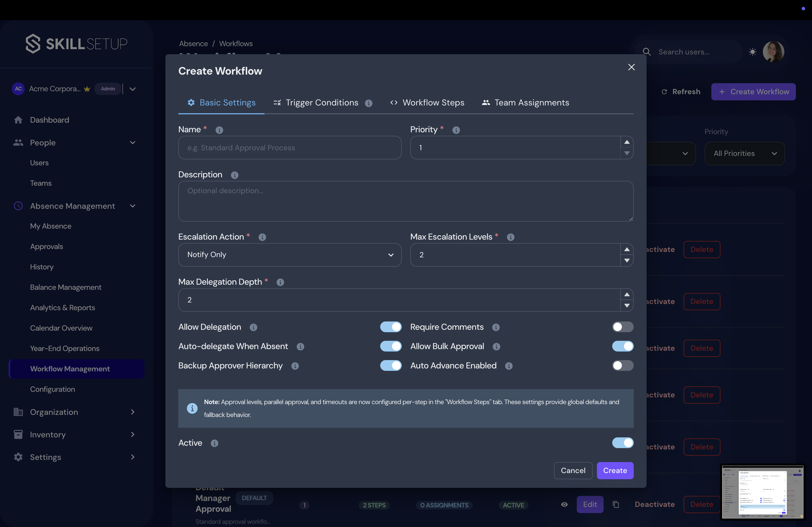Increment Max Escalation Levels with the up arrow
Image resolution: width=812 pixels, height=527 pixels.
pos(626,250)
